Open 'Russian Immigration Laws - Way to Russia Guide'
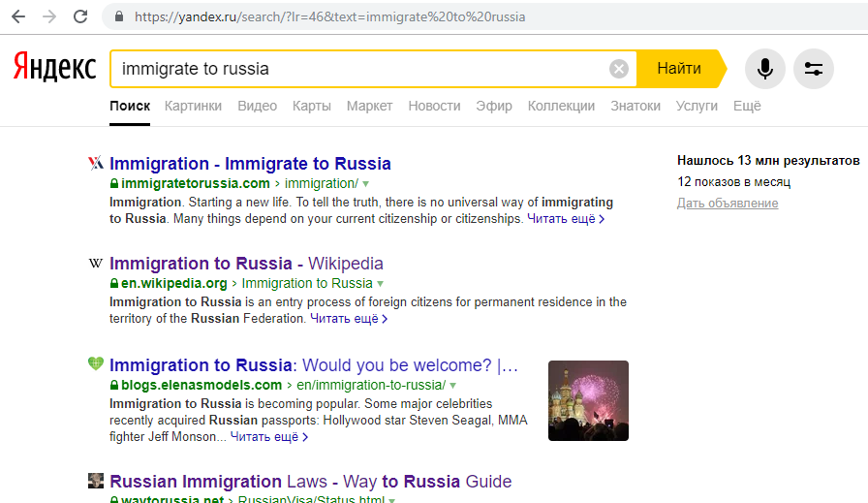Screen dimensions: 868x503 pos(311,482)
